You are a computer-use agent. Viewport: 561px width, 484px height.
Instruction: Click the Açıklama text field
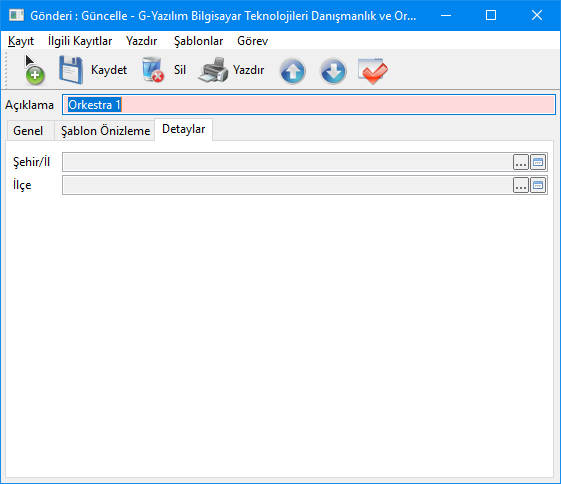pyautogui.click(x=309, y=105)
